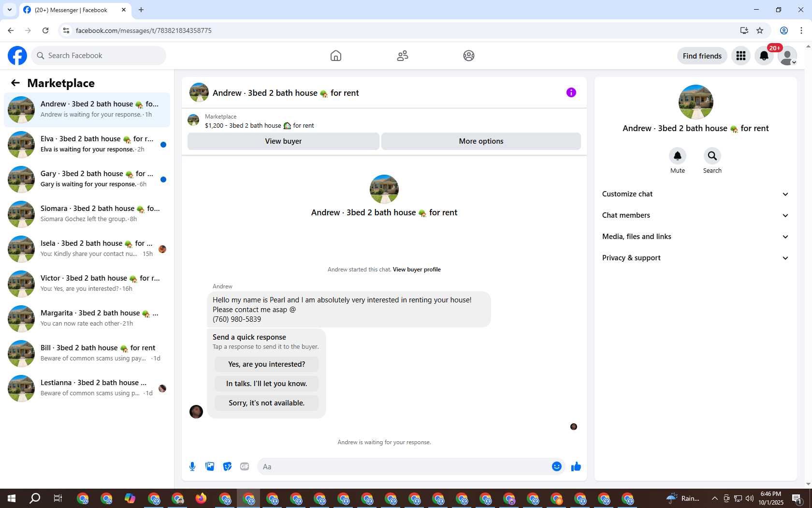The height and width of the screenshot is (508, 812).
Task: Send a voice clip with microphone icon
Action: pos(192,466)
